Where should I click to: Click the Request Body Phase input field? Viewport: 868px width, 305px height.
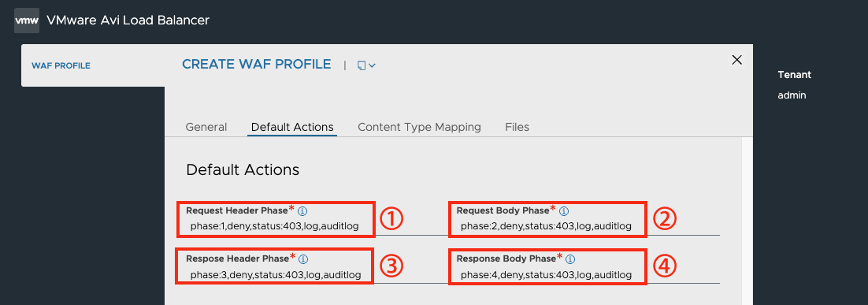coord(588,226)
